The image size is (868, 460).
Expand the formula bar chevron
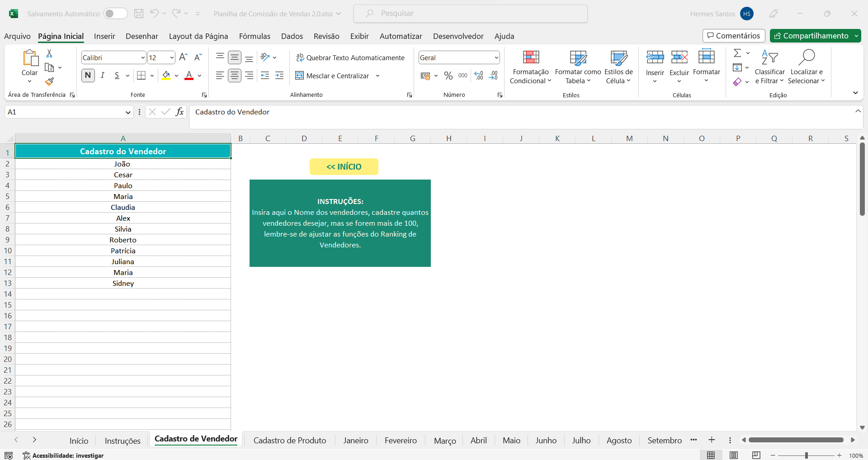pyautogui.click(x=858, y=111)
